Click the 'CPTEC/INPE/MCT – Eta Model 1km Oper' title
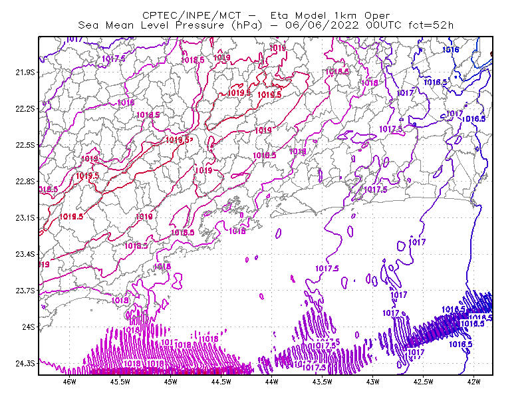This screenshot has width=532, height=411. pyautogui.click(x=266, y=15)
